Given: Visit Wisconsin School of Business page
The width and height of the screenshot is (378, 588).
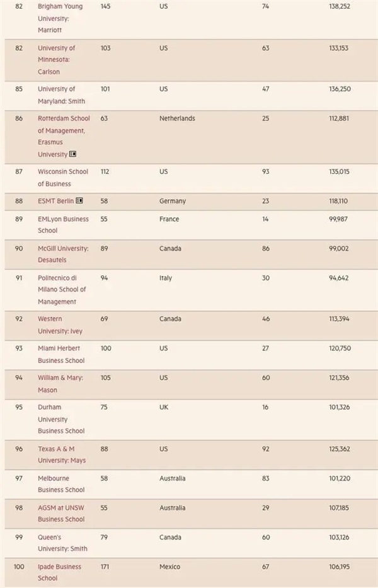Looking at the screenshot, I should pos(62,178).
